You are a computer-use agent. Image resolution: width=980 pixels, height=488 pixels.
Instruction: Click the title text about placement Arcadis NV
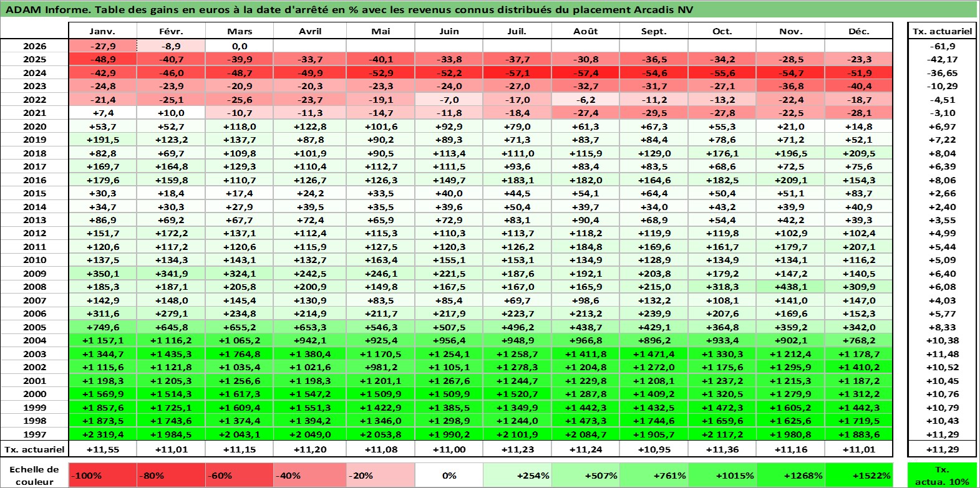349,10
